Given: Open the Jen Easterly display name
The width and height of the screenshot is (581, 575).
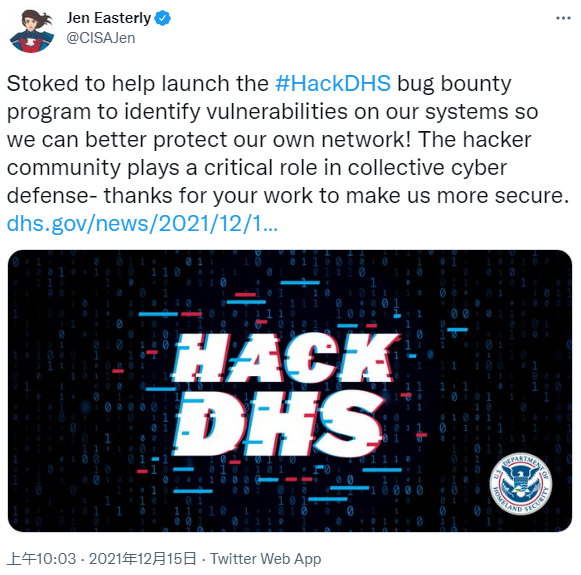Looking at the screenshot, I should click(x=109, y=18).
